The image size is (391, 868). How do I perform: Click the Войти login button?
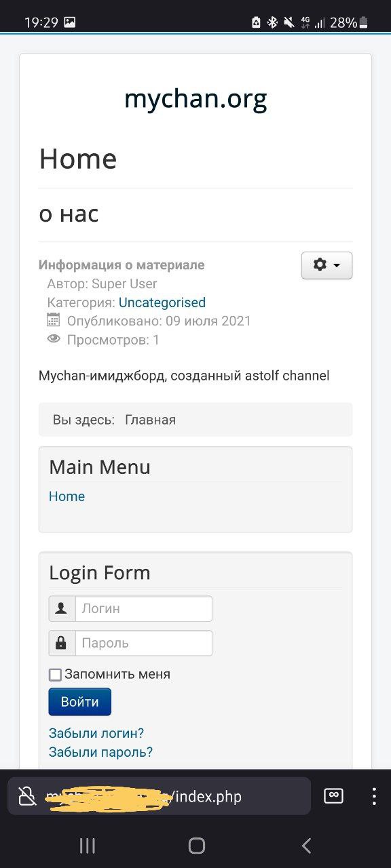(x=80, y=702)
